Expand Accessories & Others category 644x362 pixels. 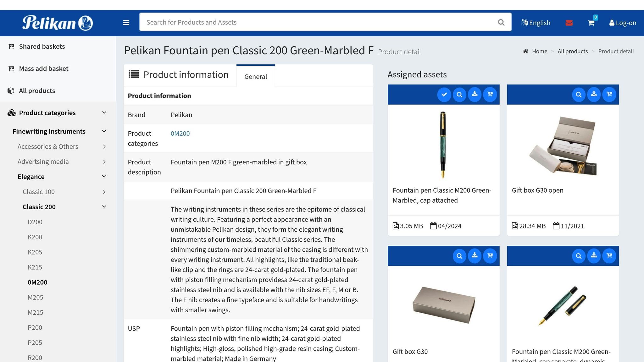pos(104,147)
